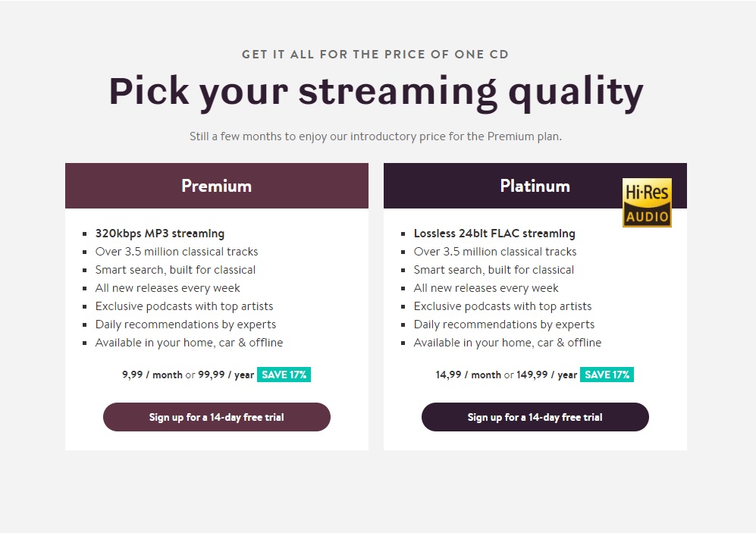
Task: Click Premium's Exclusive podcasts with top artists
Action: pyautogui.click(x=184, y=306)
